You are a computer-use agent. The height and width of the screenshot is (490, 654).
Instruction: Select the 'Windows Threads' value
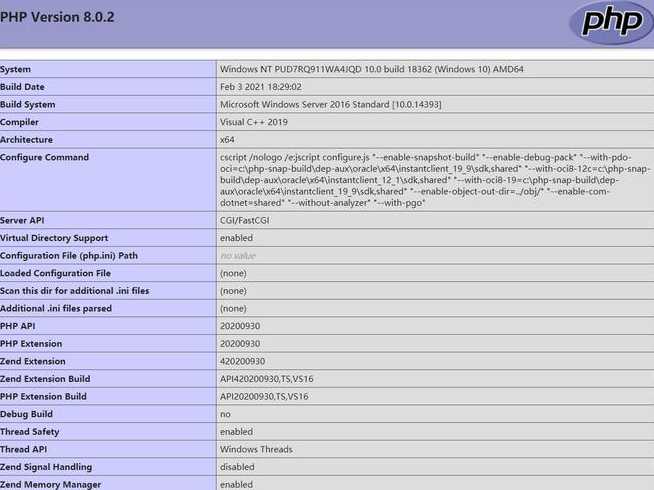pos(256,449)
